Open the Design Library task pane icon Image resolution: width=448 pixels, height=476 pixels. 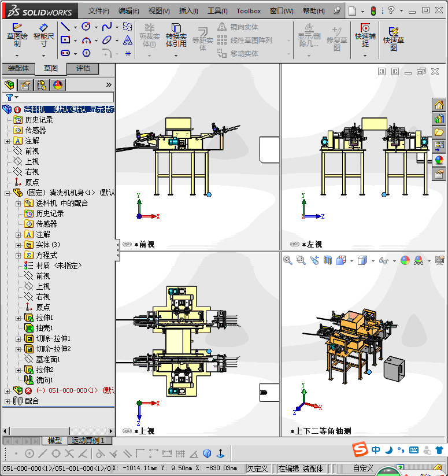pos(439,119)
